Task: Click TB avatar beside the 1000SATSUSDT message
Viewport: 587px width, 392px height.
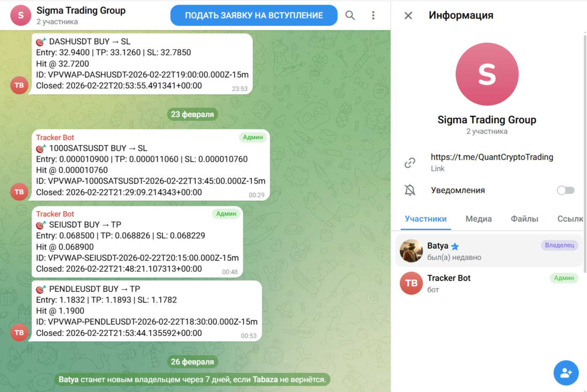Action: [x=19, y=192]
